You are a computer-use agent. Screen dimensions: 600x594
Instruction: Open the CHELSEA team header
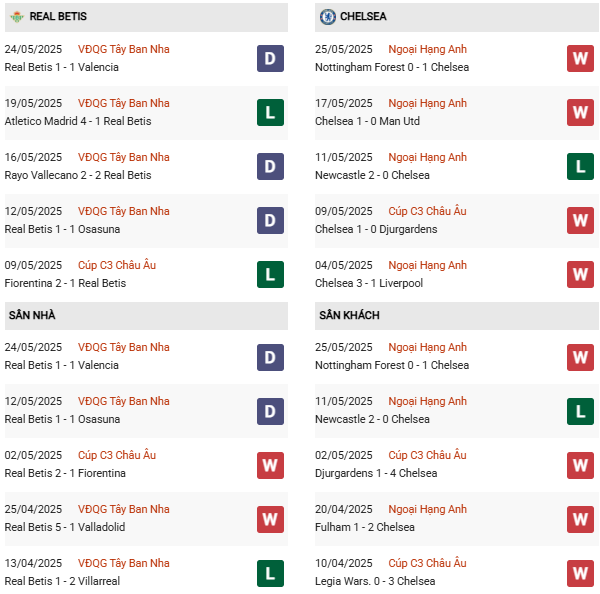[362, 16]
